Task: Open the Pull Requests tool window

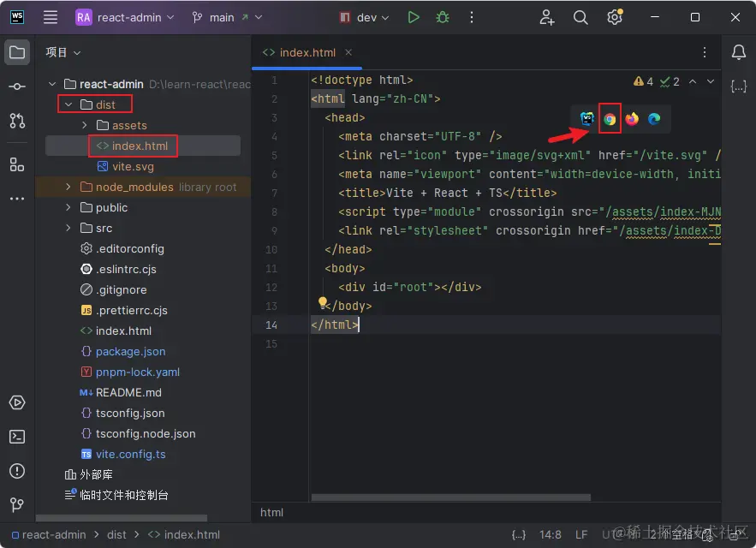Action: point(17,120)
